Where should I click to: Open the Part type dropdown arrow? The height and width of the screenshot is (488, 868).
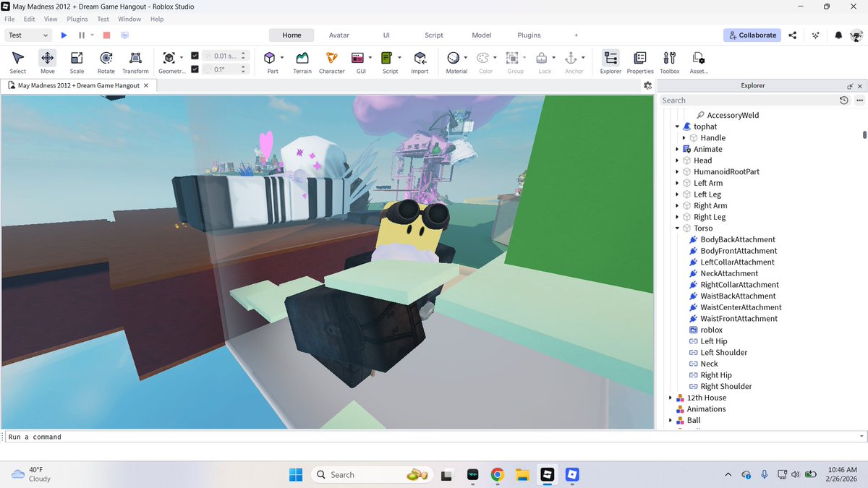point(282,56)
